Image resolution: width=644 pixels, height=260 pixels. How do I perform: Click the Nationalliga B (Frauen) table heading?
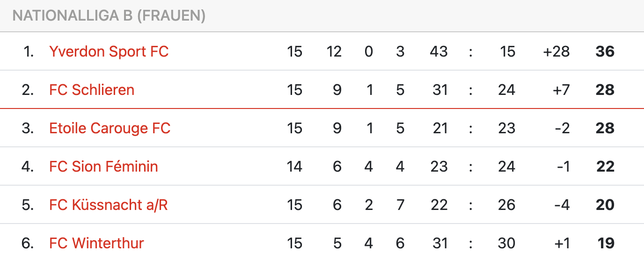click(x=109, y=16)
